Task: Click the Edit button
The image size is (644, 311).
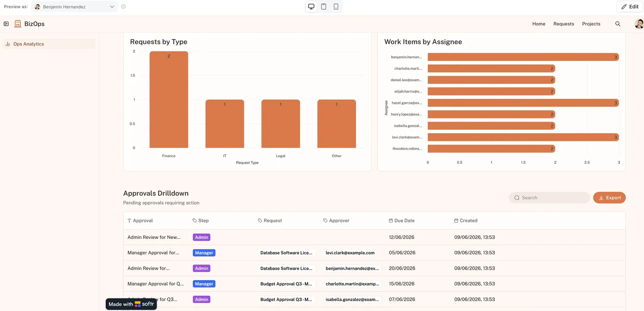Action: click(x=630, y=7)
